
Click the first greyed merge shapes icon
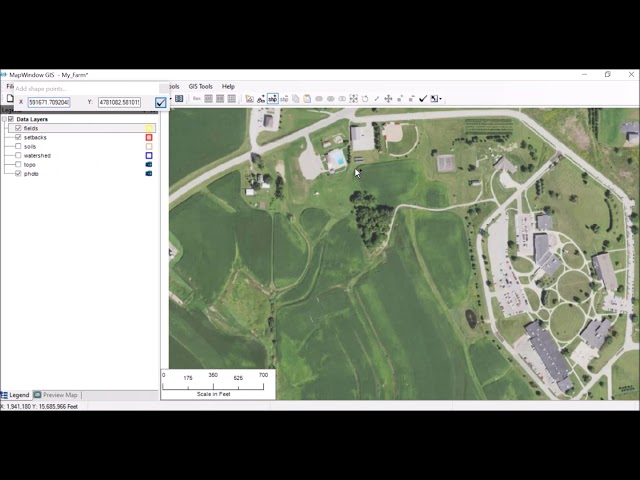pyautogui.click(x=319, y=99)
